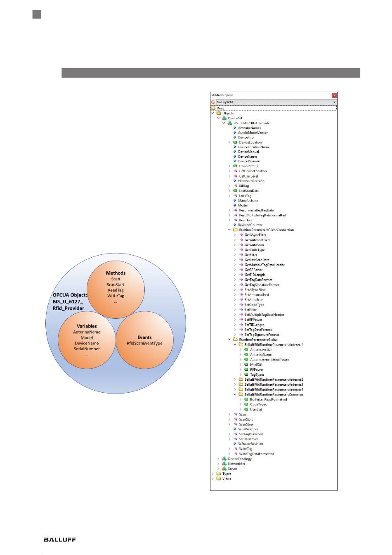Click the BIS_U_6127_Rfid_Provider object icon
The image size is (392, 555).
(x=230, y=123)
